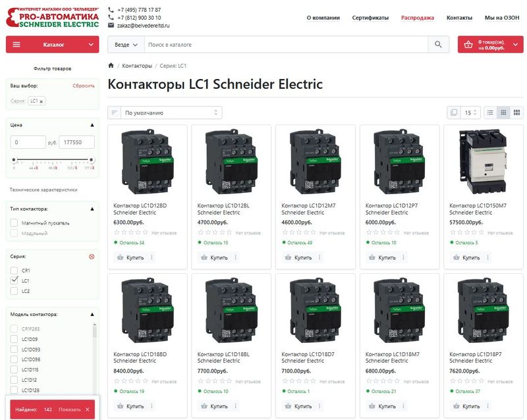This screenshot has height=420, width=527.
Task: Open more options for LC1D150M7 product
Action: (487, 257)
